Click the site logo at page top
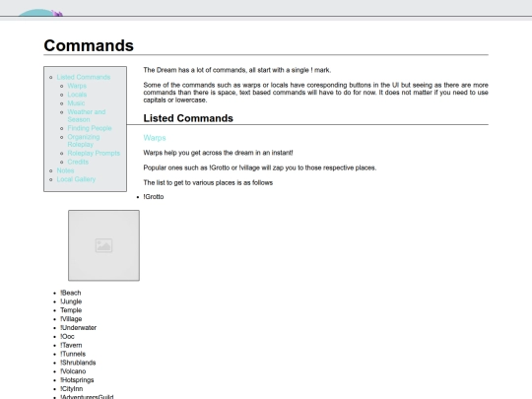532x399 pixels. click(x=40, y=13)
